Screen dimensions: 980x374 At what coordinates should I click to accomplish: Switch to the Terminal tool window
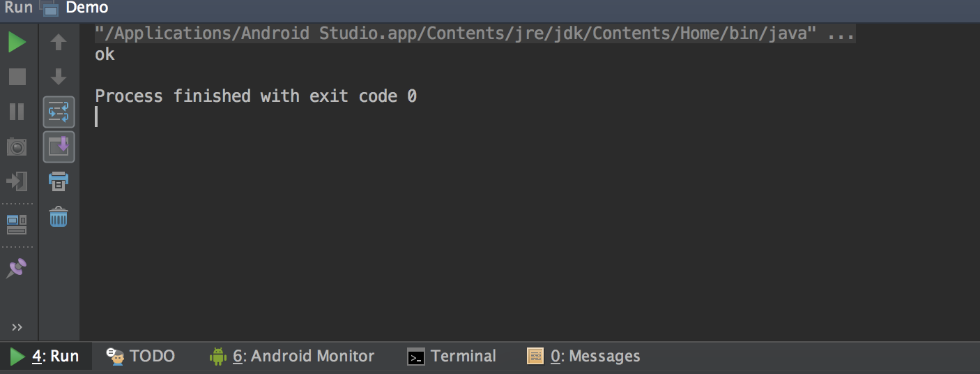(x=452, y=357)
